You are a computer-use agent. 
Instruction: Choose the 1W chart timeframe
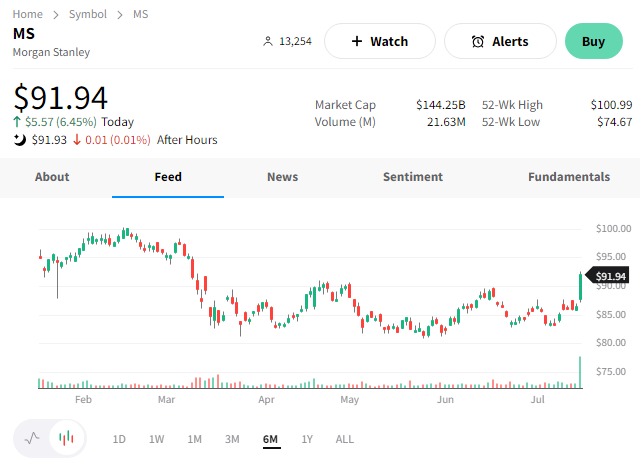[x=157, y=439]
